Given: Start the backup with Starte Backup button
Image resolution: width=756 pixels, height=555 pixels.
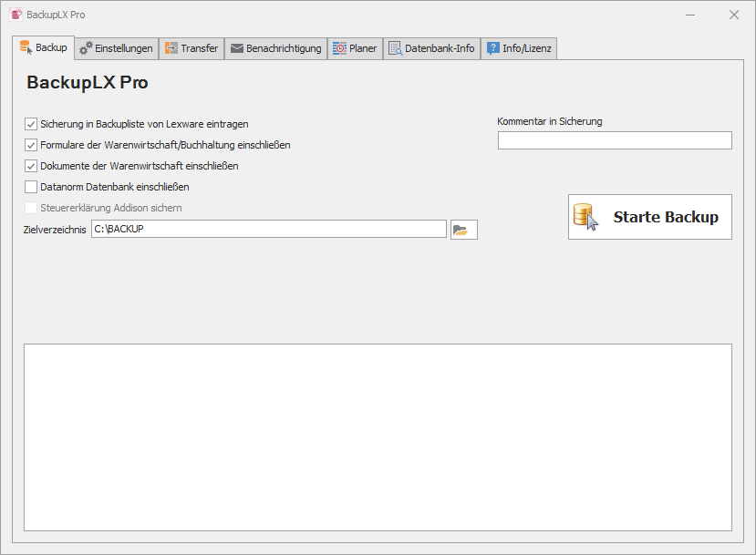Looking at the screenshot, I should tap(650, 217).
